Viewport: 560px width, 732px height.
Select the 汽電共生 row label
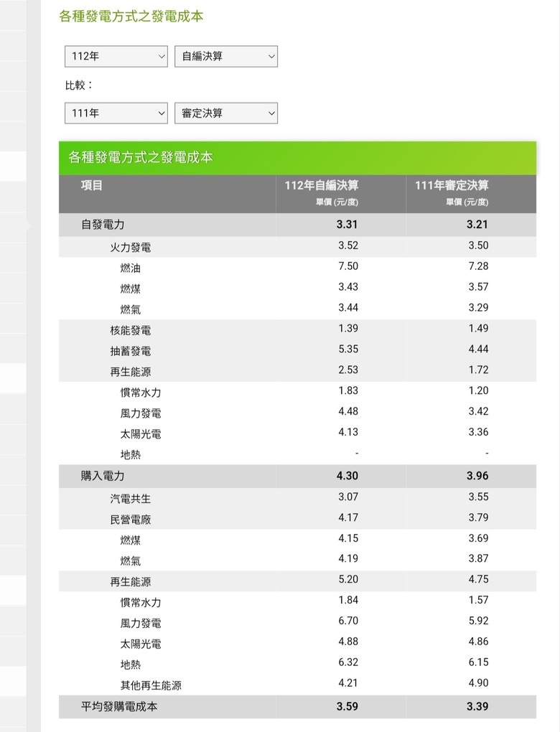(131, 499)
